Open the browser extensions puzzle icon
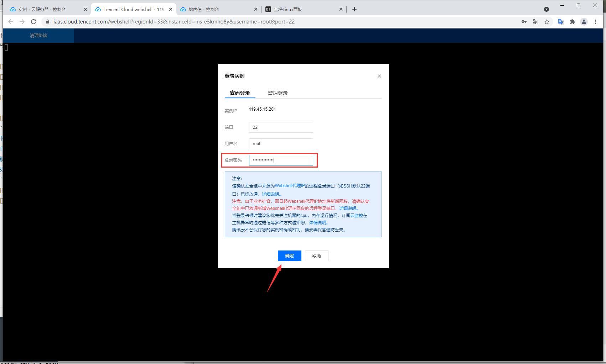The width and height of the screenshot is (606, 364). [573, 22]
